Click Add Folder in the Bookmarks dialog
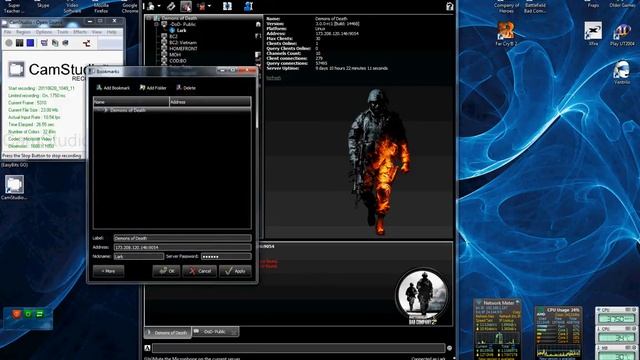 [153, 88]
